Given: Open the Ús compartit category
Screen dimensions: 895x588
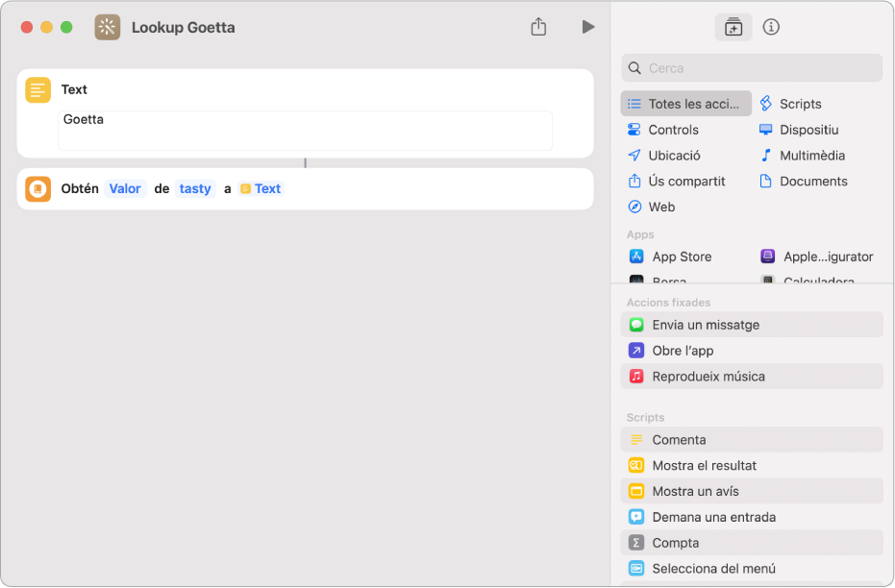Looking at the screenshot, I should [x=677, y=181].
